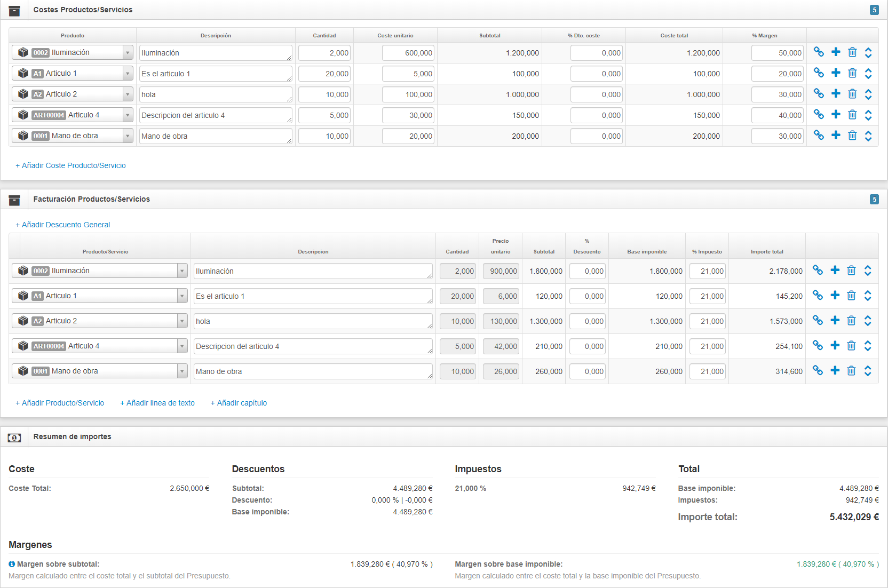Delete billing line Articulo 2 with trash icon
Viewport: 888px width, 588px height.
851,321
